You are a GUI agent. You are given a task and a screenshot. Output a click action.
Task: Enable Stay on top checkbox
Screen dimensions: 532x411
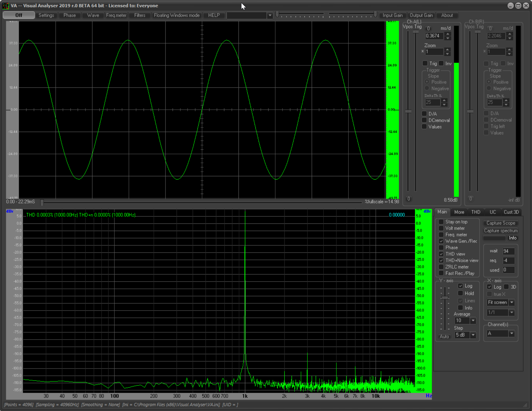(x=441, y=222)
